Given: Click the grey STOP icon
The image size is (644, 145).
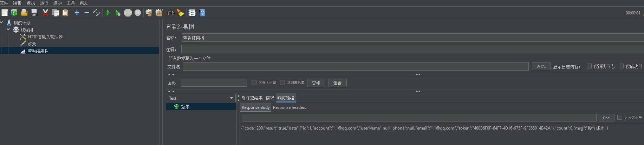Looking at the screenshot, I should click(128, 13).
